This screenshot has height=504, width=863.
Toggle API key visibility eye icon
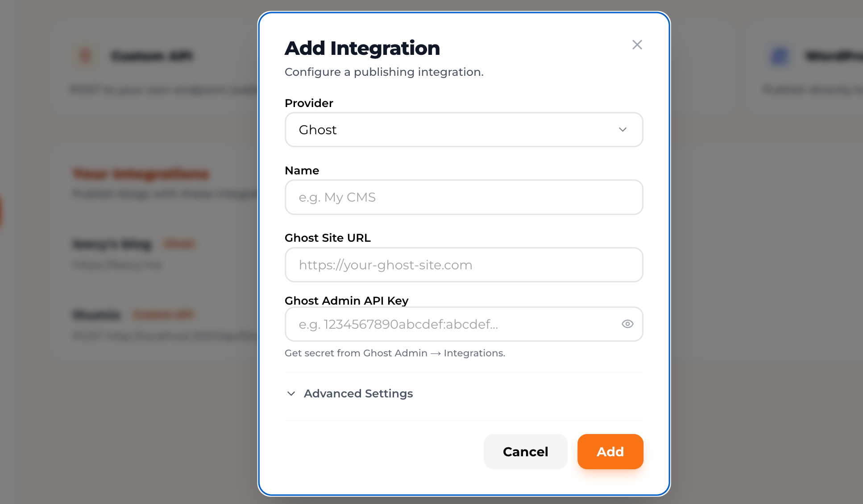[x=627, y=324]
